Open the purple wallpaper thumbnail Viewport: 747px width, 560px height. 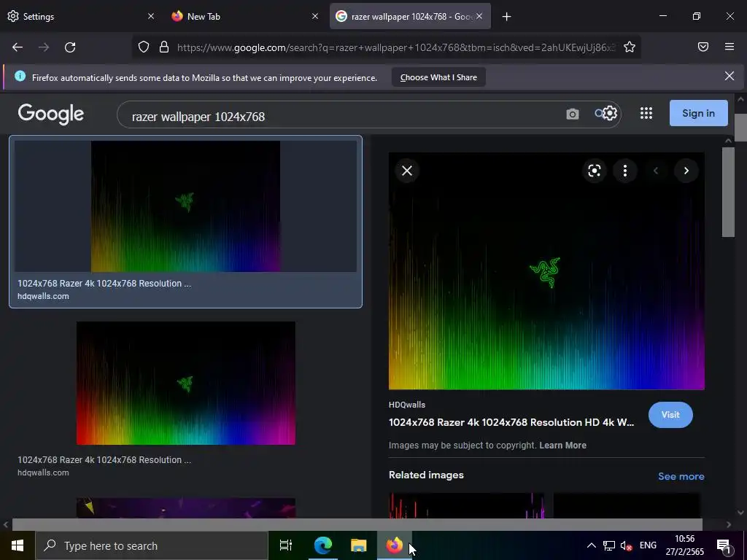tap(186, 507)
